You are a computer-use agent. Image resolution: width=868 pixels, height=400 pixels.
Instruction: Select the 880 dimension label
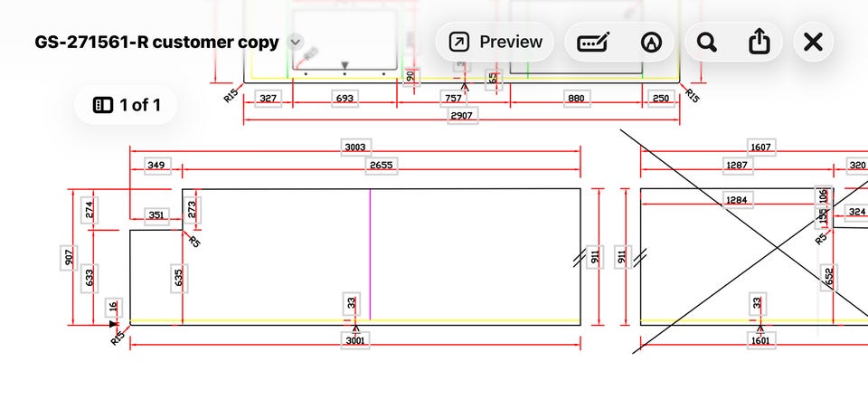(577, 99)
